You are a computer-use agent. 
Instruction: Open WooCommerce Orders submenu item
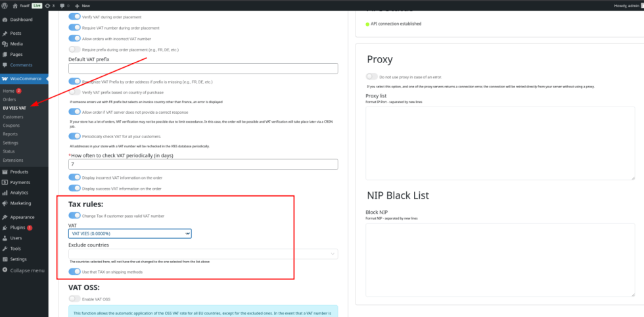coord(9,99)
